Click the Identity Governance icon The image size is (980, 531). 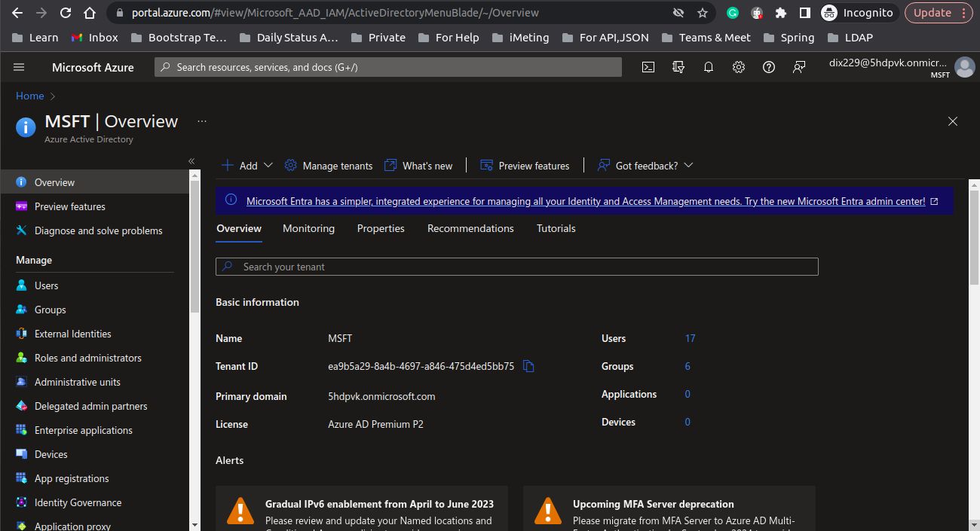click(x=21, y=502)
